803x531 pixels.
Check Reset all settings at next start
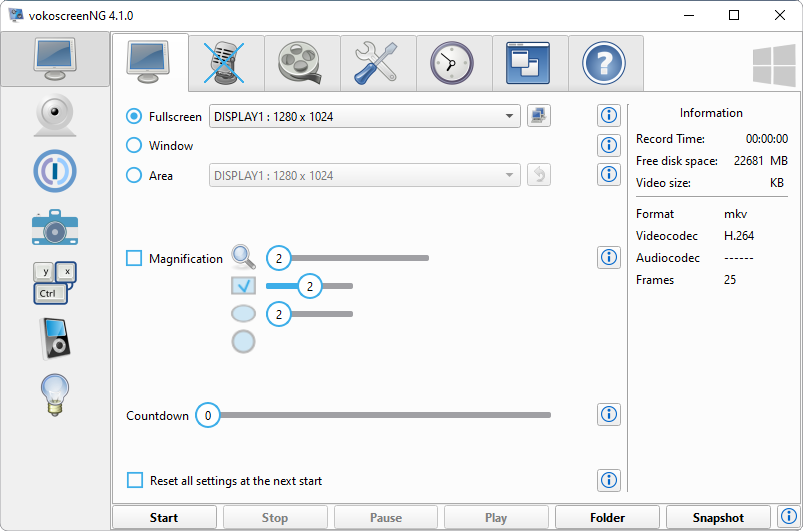pyautogui.click(x=135, y=481)
